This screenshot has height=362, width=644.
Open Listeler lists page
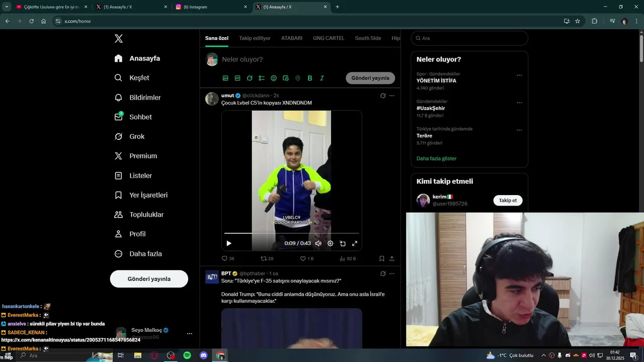[133, 175]
